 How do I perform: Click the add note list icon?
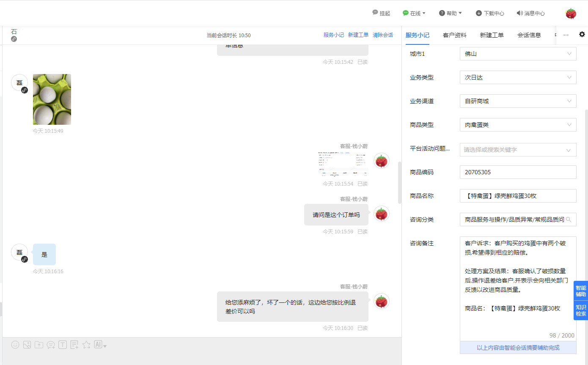74,345
